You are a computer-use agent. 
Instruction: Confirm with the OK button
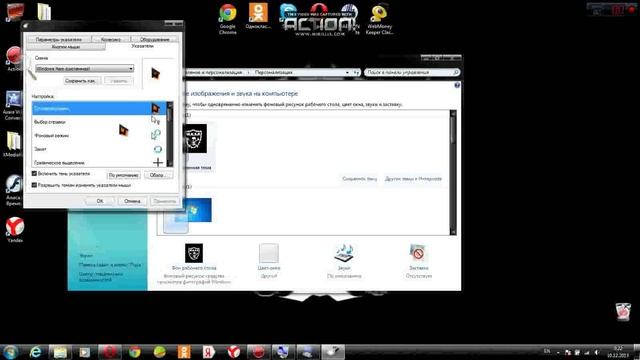pyautogui.click(x=100, y=201)
